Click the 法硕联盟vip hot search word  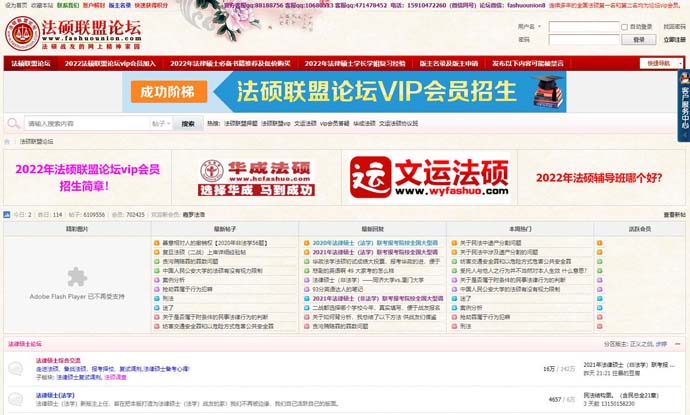coord(276,124)
